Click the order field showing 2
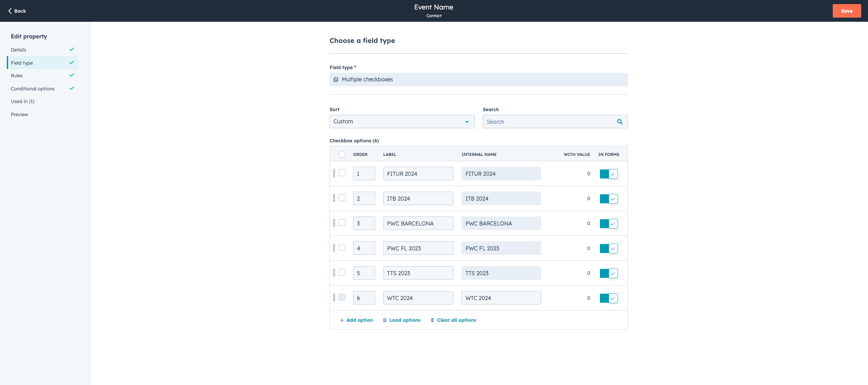 click(x=364, y=198)
